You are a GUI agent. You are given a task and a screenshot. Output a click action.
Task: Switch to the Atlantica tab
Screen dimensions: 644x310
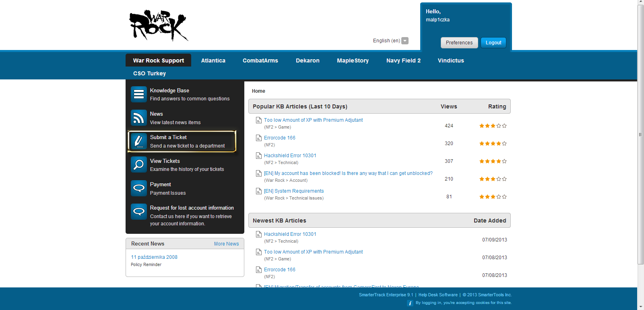point(213,60)
